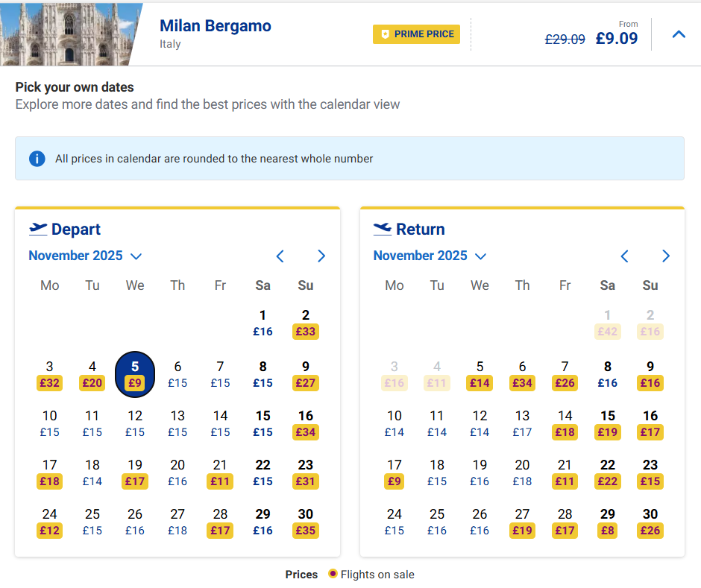Go to next month in Return calendar
The image size is (701, 588).
pos(666,256)
